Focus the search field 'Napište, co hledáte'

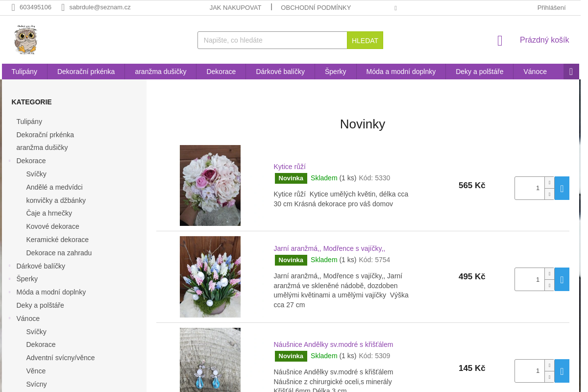pyautogui.click(x=272, y=40)
